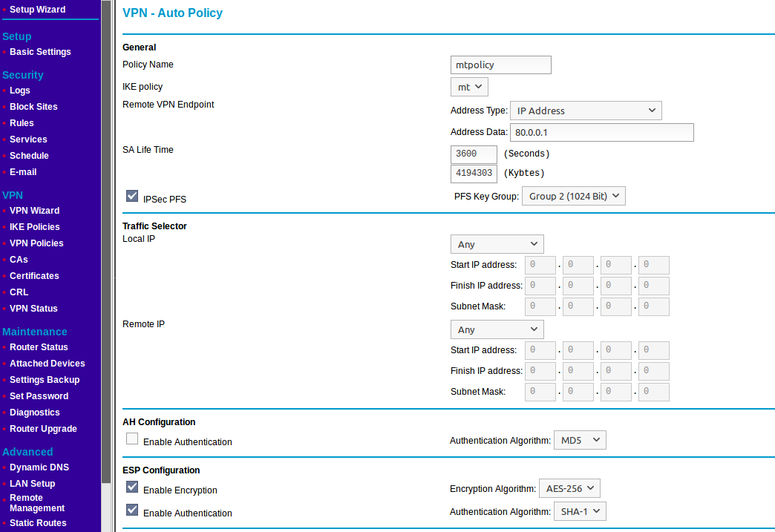Enable AH authentication checkbox
775x532 pixels.
click(132, 439)
